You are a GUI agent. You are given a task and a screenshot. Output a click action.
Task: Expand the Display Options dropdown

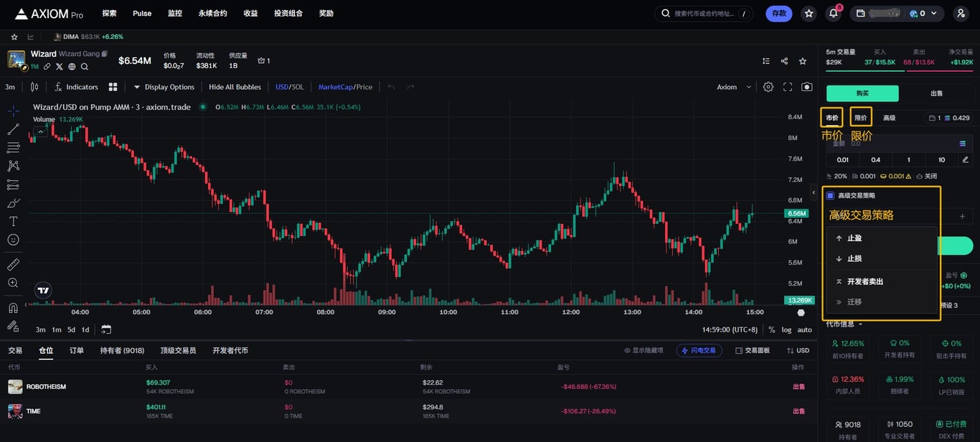click(x=164, y=87)
